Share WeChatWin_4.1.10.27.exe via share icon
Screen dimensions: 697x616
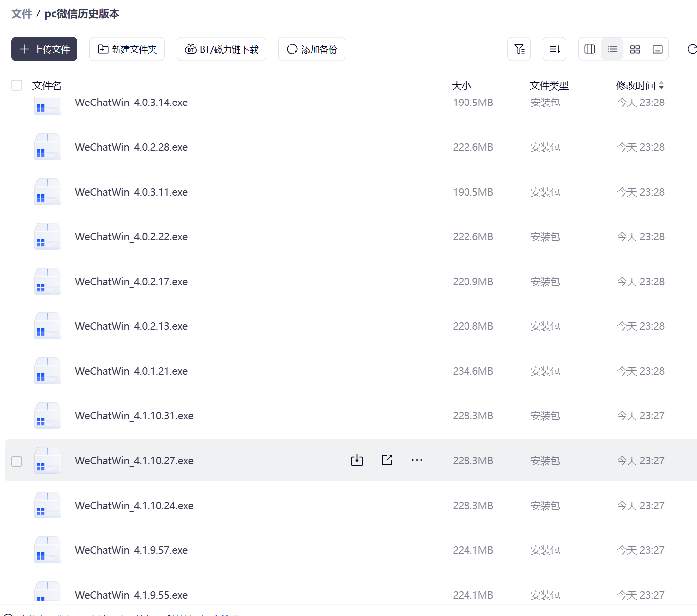387,460
